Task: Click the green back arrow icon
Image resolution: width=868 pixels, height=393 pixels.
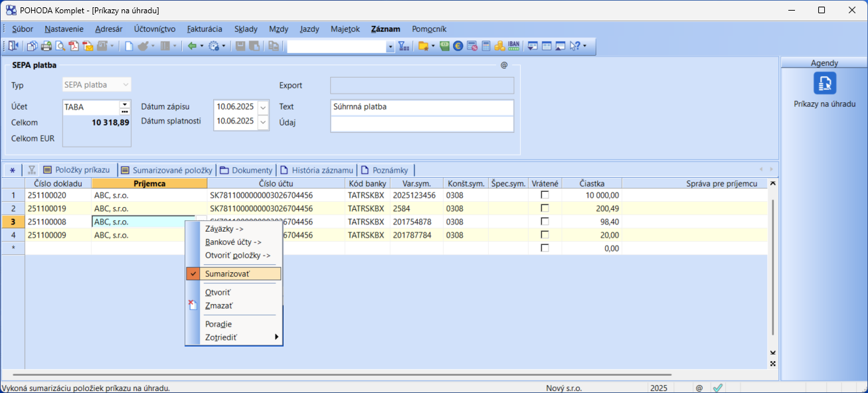Action: [x=191, y=46]
